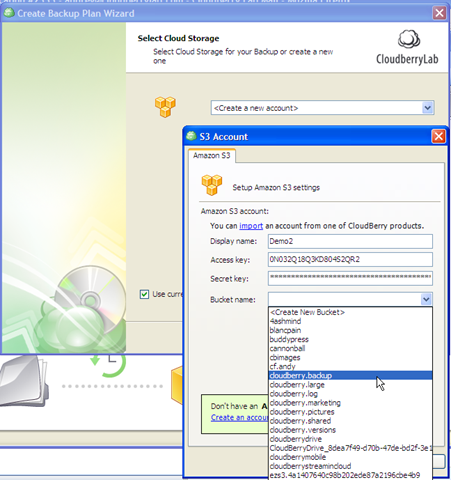Toggle the 'Use curre...' checkbox in wizard
This screenshot has width=451, height=480.
click(x=144, y=294)
